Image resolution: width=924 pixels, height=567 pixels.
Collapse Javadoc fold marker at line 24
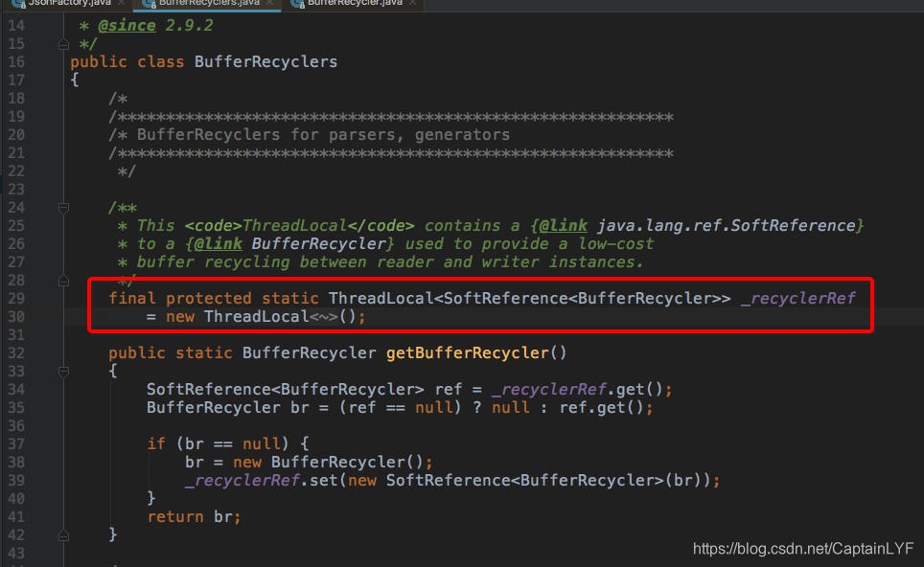(x=63, y=208)
